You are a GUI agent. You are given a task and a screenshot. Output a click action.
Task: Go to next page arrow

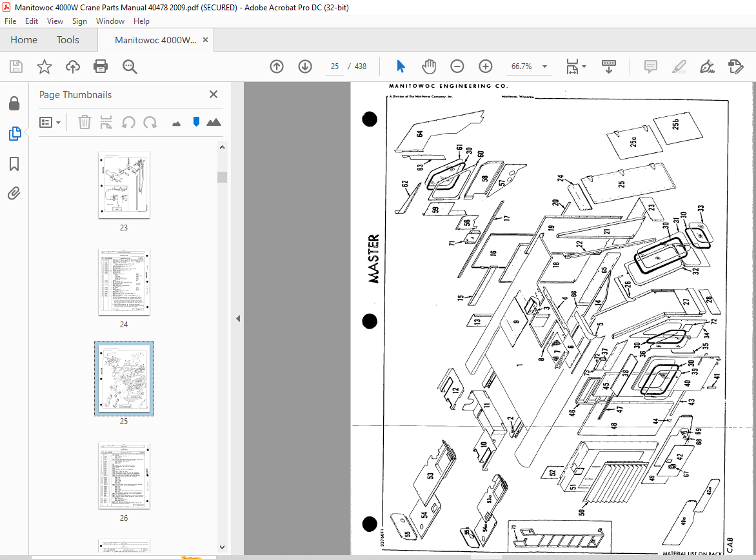tap(305, 66)
